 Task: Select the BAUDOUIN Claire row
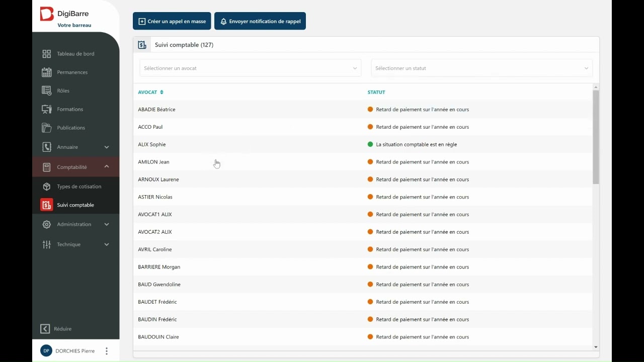(x=363, y=337)
